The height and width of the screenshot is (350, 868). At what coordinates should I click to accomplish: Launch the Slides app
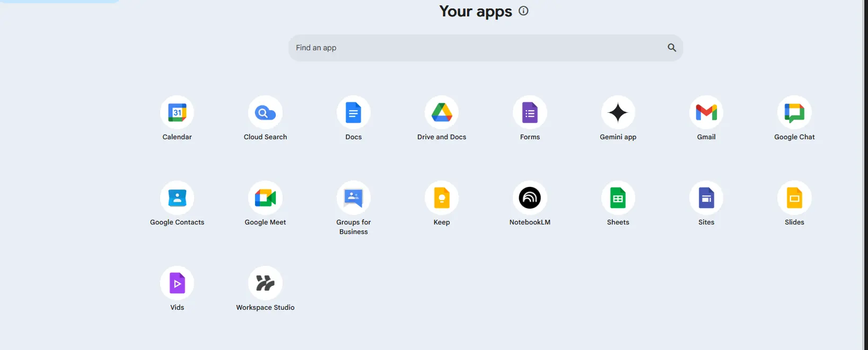click(x=794, y=198)
